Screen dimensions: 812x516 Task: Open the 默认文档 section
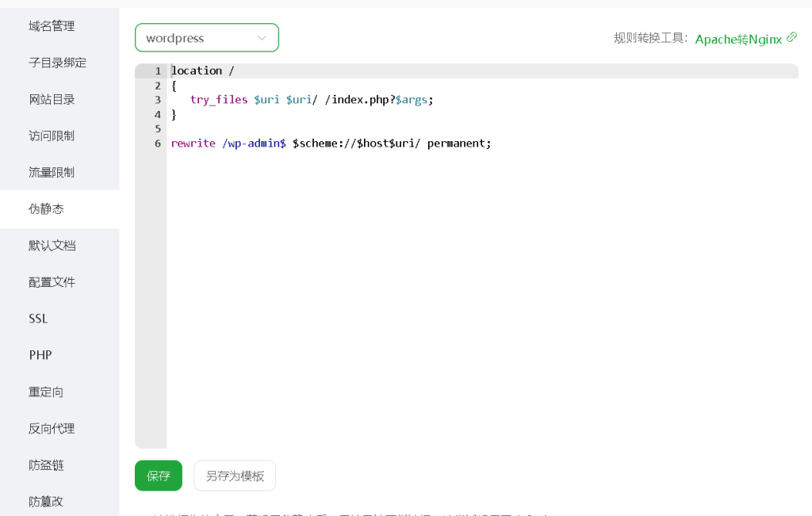pyautogui.click(x=52, y=246)
